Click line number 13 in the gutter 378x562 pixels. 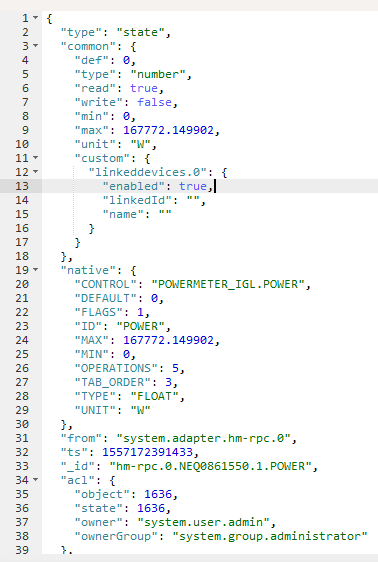[x=22, y=186]
